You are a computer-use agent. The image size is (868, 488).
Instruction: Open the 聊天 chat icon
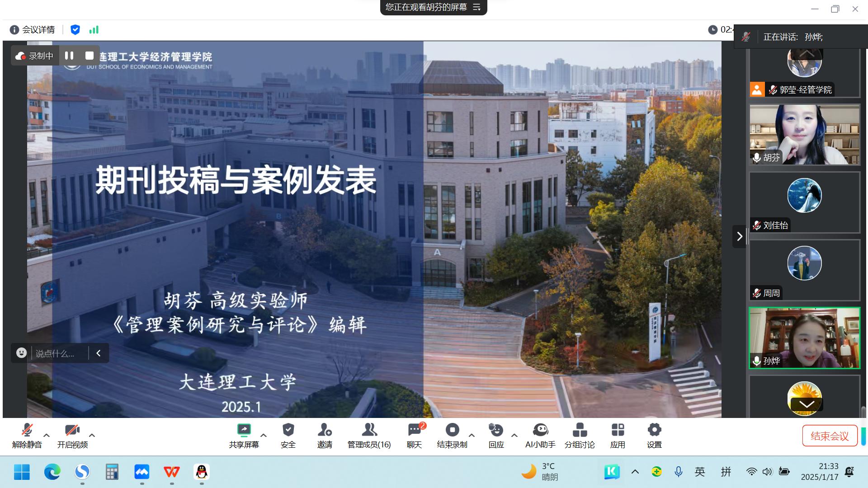pyautogui.click(x=414, y=430)
